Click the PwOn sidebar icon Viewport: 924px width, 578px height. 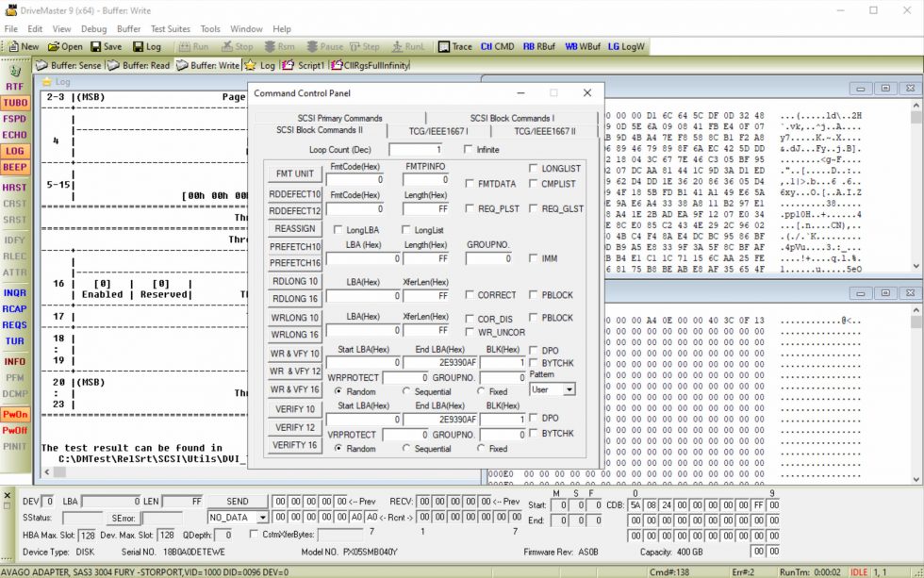pos(15,414)
